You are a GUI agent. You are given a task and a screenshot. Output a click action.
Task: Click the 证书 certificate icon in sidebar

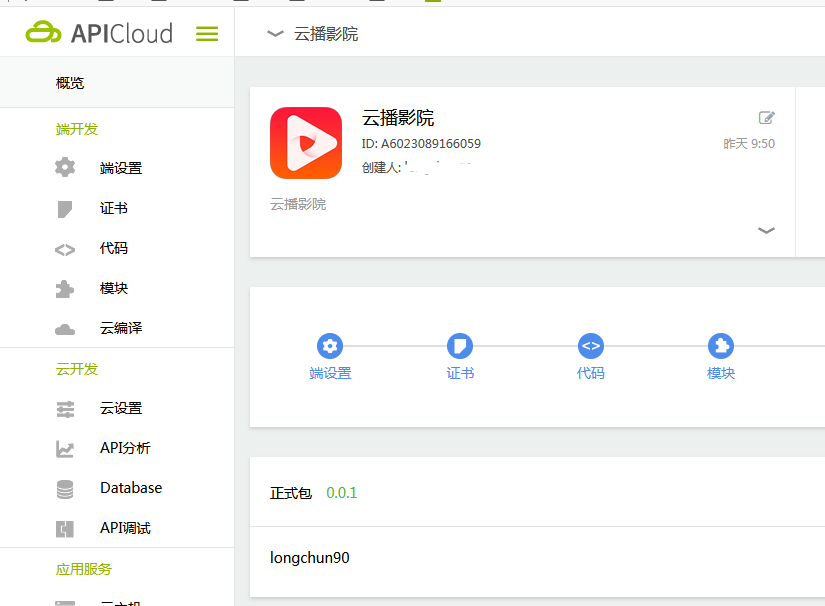click(x=65, y=209)
